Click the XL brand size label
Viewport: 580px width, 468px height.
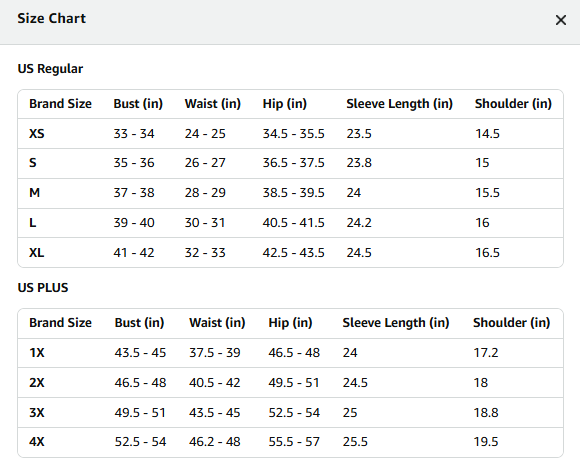pyautogui.click(x=37, y=253)
